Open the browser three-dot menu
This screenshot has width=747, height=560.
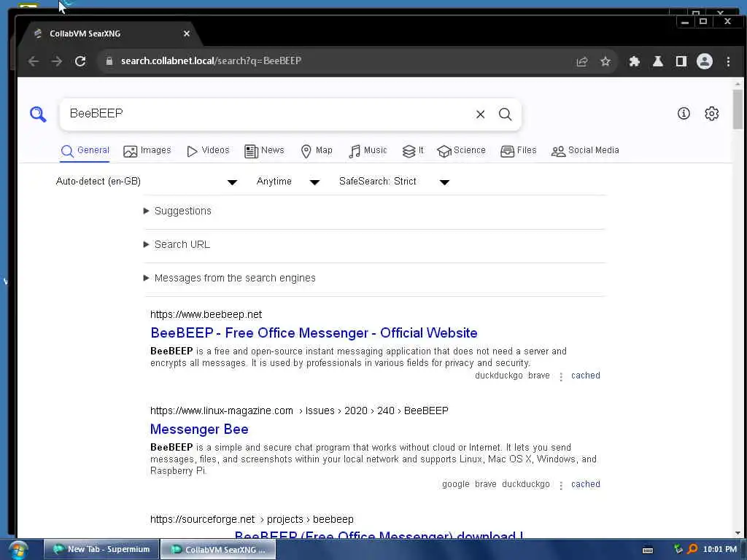728,61
